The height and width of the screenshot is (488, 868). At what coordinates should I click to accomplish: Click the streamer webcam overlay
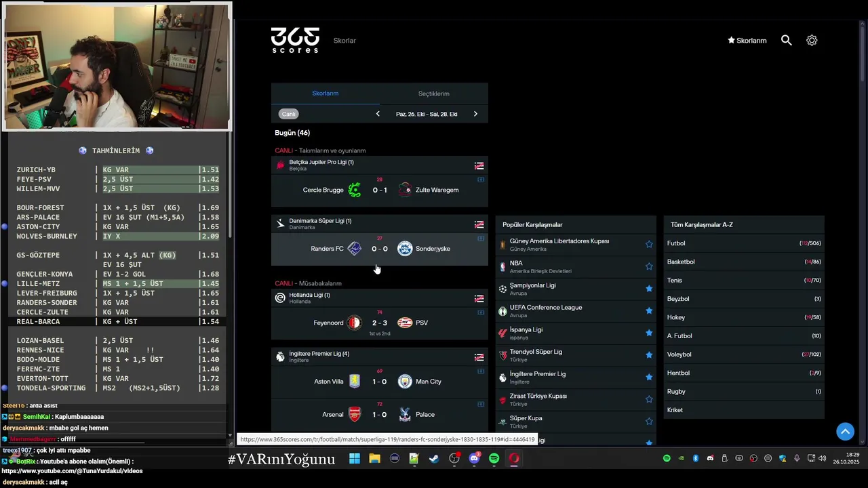pos(116,66)
